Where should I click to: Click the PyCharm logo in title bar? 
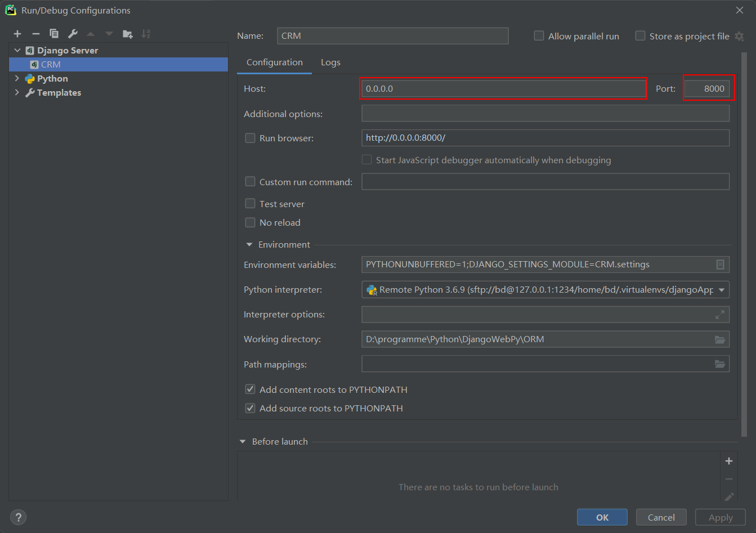pyautogui.click(x=11, y=10)
